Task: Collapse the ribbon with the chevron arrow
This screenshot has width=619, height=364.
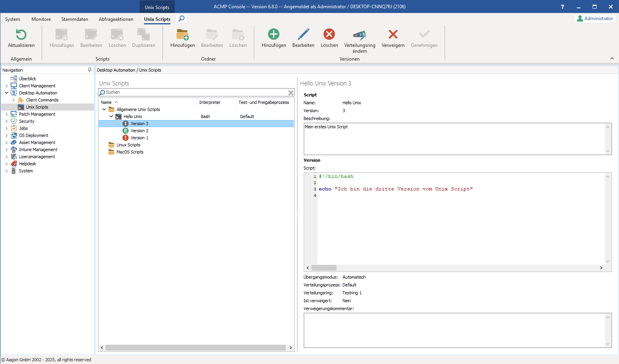Action: click(x=612, y=59)
